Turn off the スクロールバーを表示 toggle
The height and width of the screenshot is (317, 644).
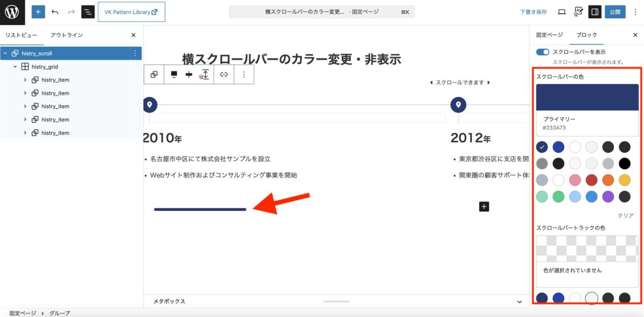(543, 52)
